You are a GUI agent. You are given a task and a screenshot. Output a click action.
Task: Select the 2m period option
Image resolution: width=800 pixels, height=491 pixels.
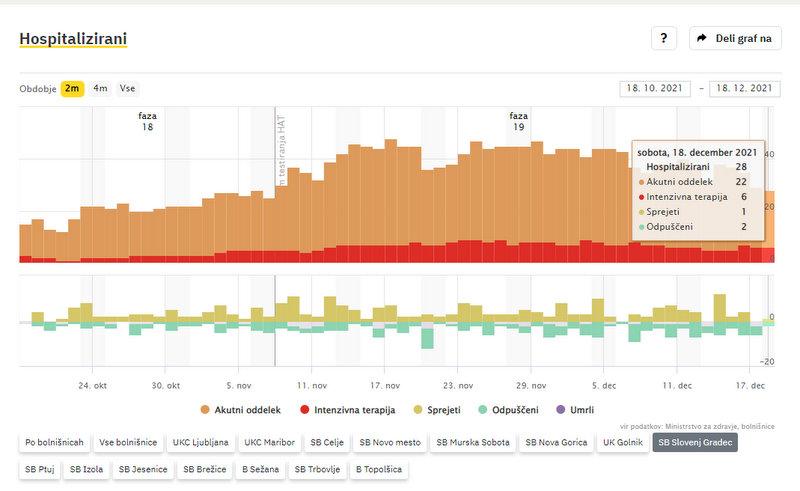coord(72,88)
